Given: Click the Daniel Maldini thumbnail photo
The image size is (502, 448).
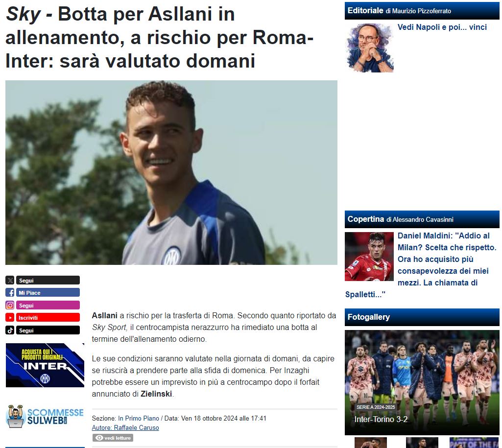Looking at the screenshot, I should tap(369, 257).
